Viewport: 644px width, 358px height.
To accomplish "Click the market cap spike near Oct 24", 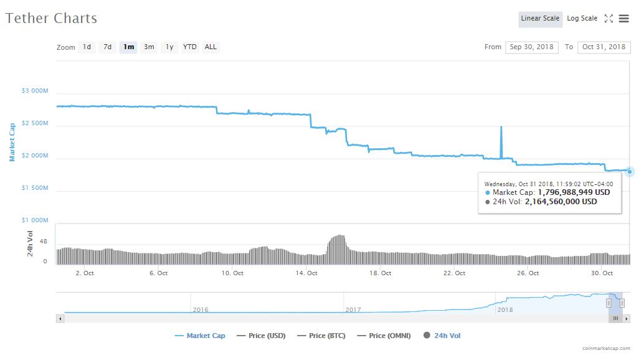I will pyautogui.click(x=501, y=141).
